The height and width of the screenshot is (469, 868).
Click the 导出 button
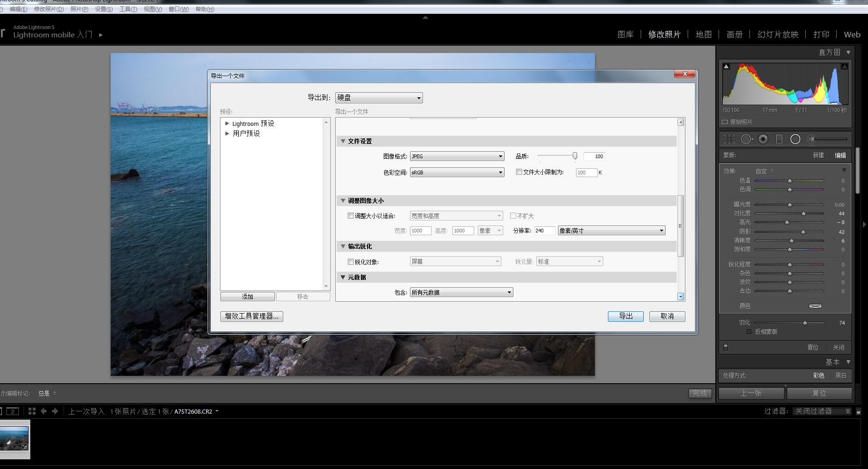(625, 316)
